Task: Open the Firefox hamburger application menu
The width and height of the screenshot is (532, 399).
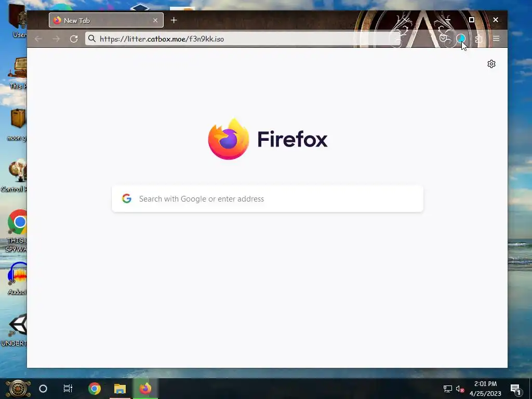Action: coord(496,38)
